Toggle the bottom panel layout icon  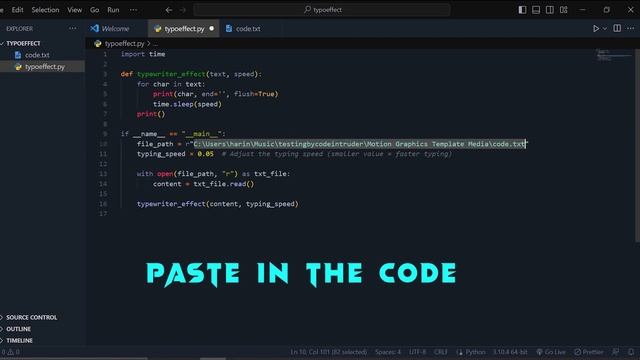tap(536, 10)
